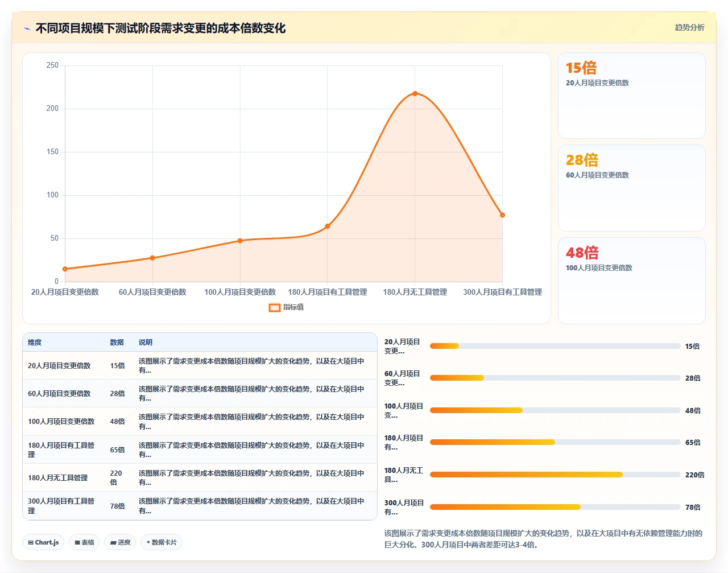Select the 28倍 data card
The width and height of the screenshot is (728, 573).
pos(632,188)
